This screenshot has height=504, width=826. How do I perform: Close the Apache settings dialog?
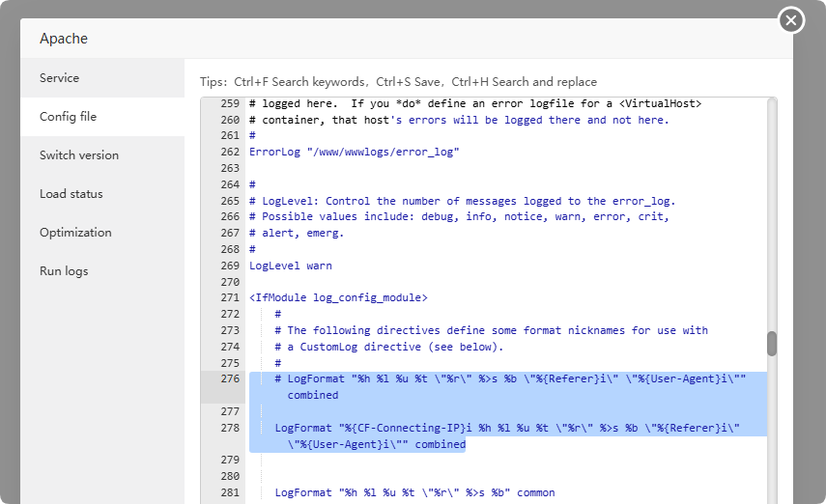point(791,20)
